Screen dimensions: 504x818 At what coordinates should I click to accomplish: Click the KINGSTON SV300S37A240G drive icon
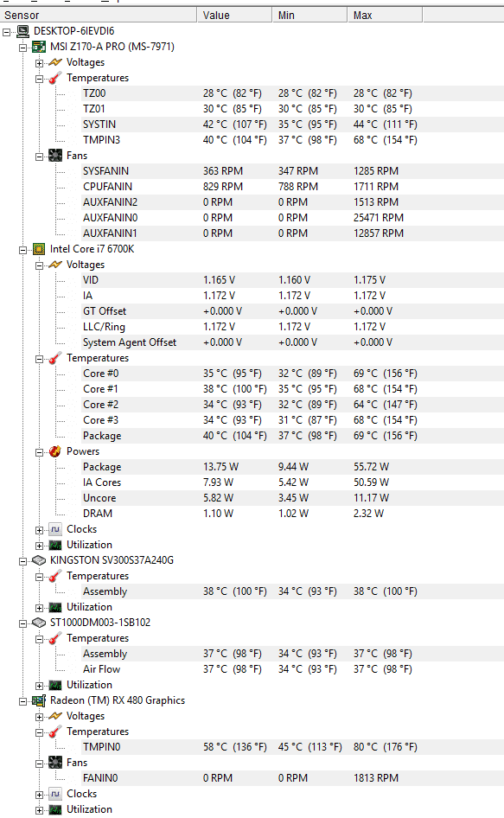coord(39,560)
